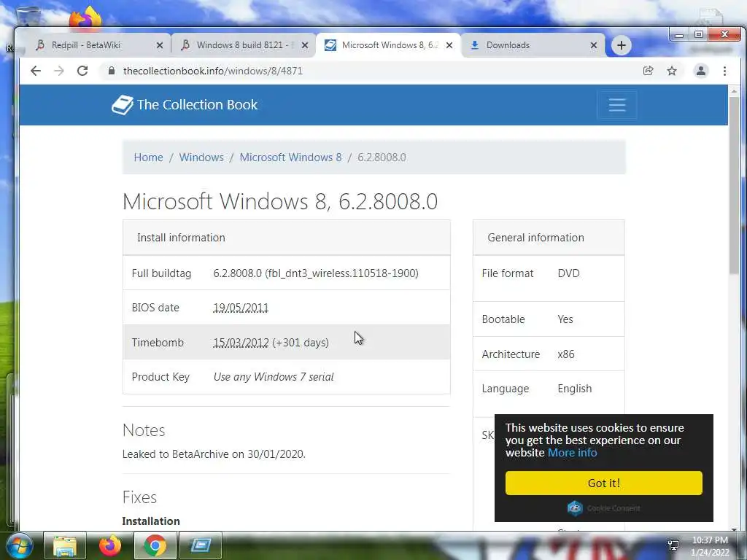Click The Collection Book logo icon
Viewport: 747px width, 560px height.
click(122, 105)
